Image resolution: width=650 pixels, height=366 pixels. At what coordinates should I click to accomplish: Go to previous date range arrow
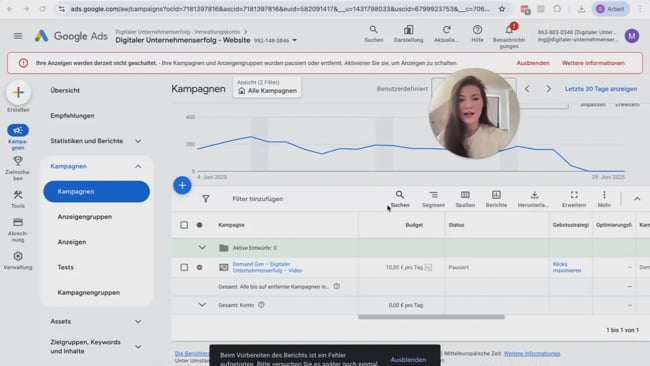coord(527,89)
